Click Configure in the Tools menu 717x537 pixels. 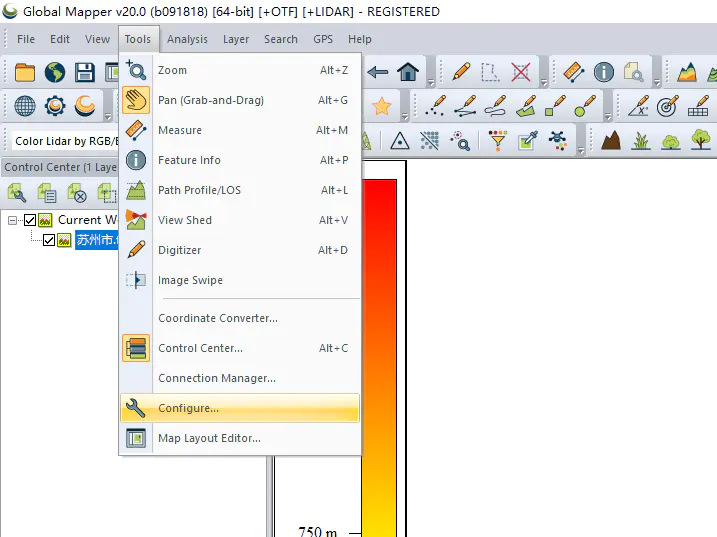point(240,408)
